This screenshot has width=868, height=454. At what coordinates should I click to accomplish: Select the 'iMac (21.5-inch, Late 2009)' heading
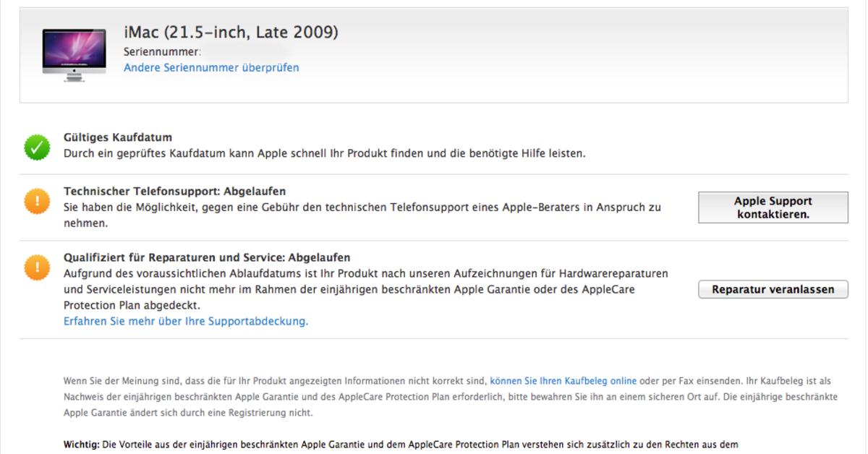point(231,33)
